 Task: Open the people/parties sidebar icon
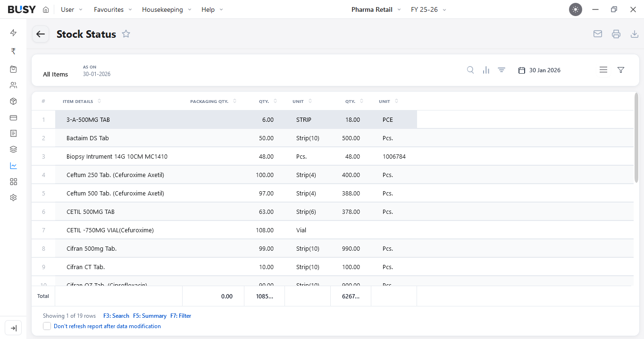[x=13, y=85]
